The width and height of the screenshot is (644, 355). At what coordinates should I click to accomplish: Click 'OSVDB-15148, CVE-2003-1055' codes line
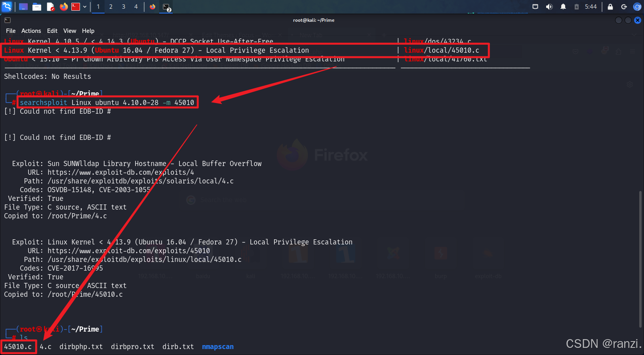click(x=85, y=190)
